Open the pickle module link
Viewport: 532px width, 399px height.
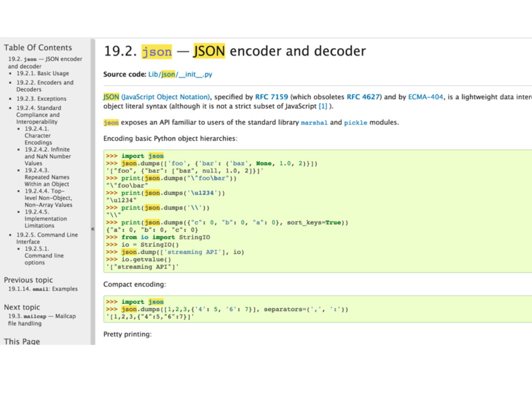pos(355,123)
